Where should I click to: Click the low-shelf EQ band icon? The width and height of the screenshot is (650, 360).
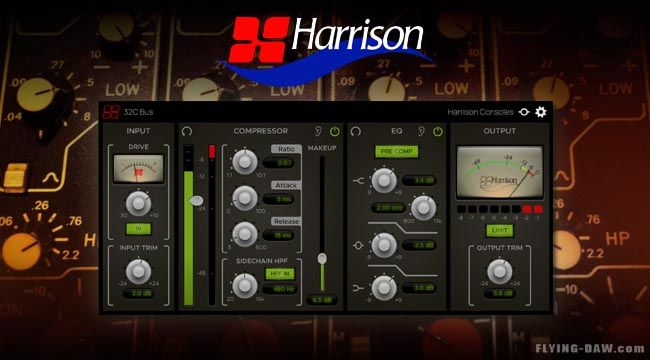(x=359, y=287)
